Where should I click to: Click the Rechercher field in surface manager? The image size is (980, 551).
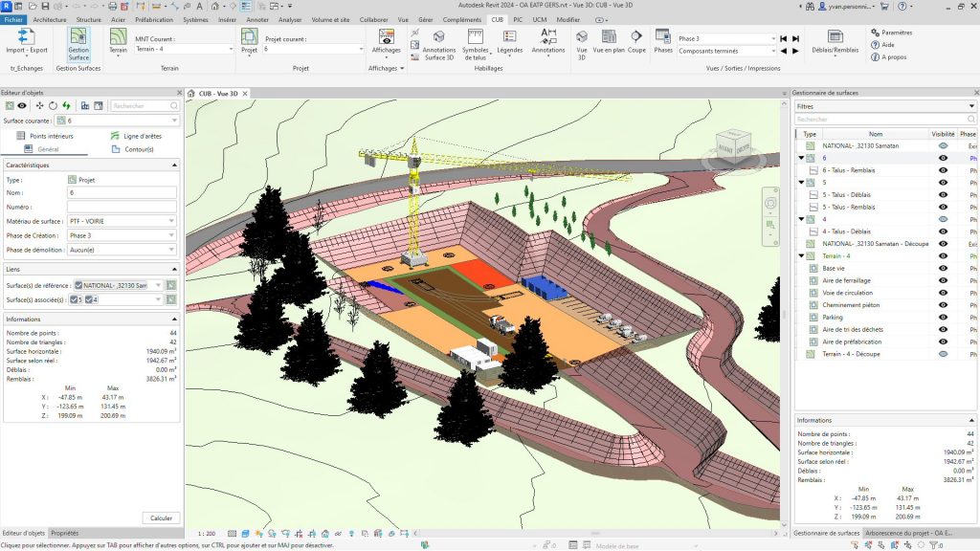885,120
